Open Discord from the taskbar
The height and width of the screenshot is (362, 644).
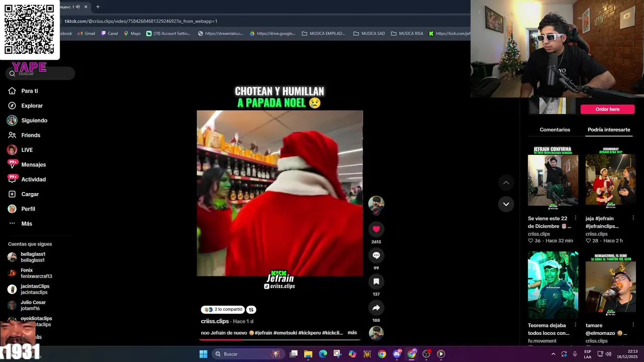point(397,354)
